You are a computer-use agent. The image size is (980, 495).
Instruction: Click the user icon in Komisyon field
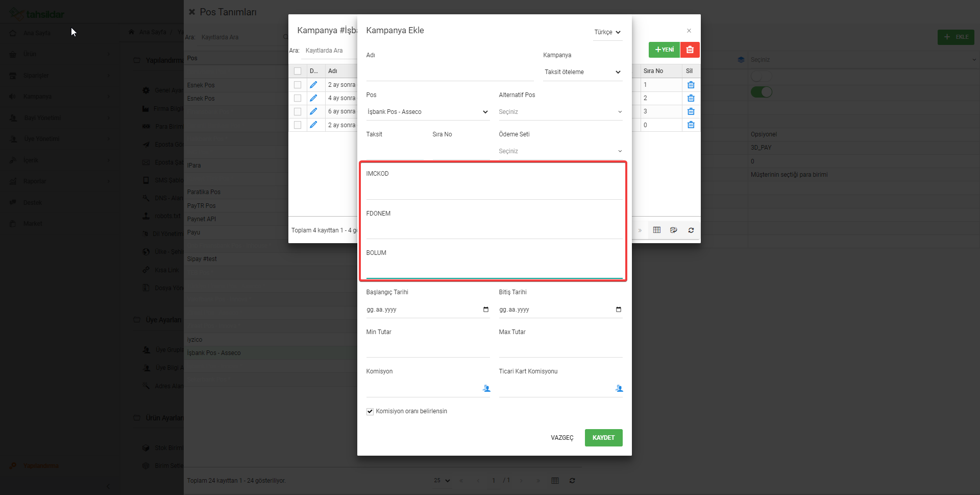[x=486, y=389]
